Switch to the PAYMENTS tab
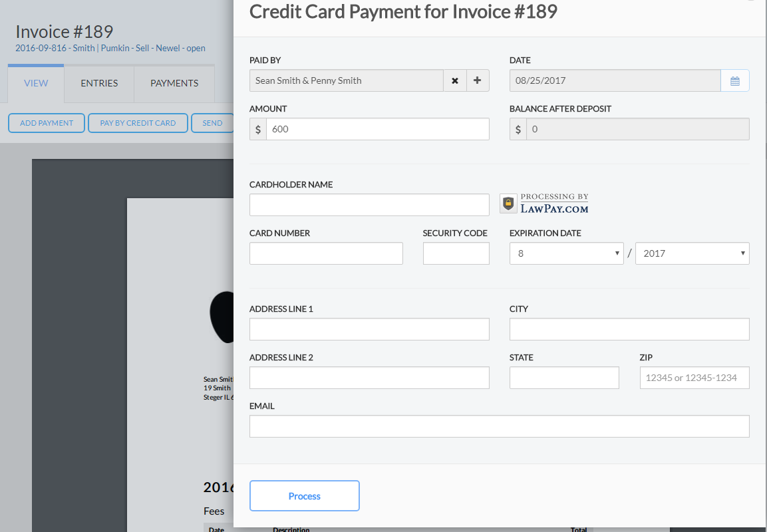 tap(174, 83)
